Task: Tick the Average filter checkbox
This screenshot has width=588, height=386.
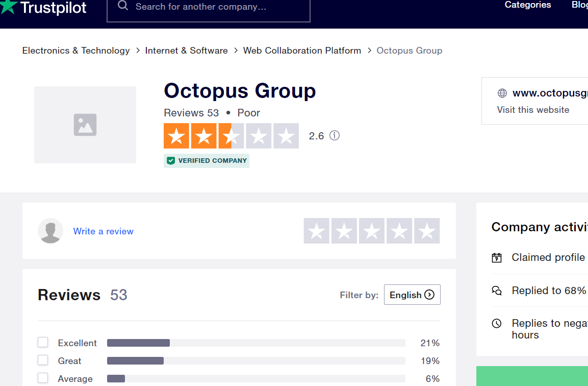Action: tap(43, 378)
